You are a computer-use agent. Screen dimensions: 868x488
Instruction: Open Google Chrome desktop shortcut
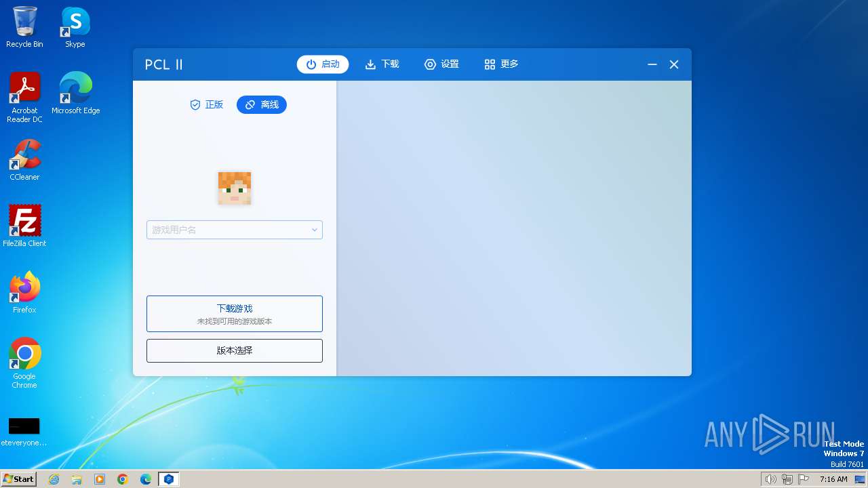click(x=24, y=363)
